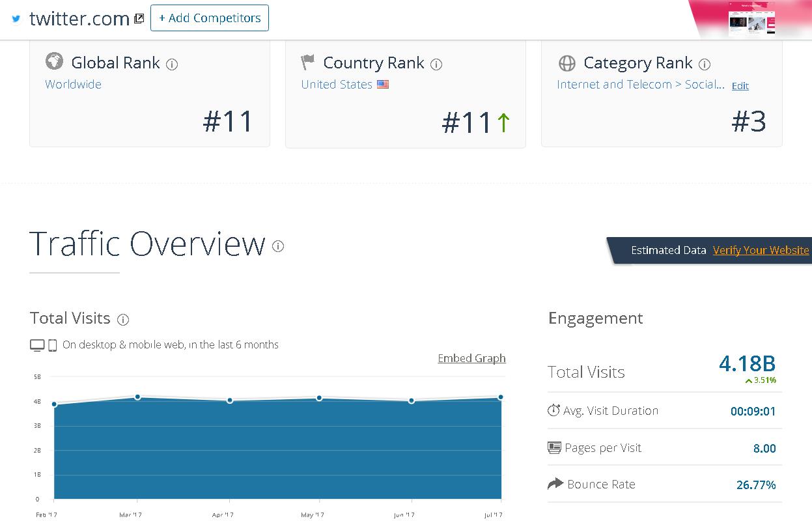Click the Pages per Visit icon

click(554, 447)
